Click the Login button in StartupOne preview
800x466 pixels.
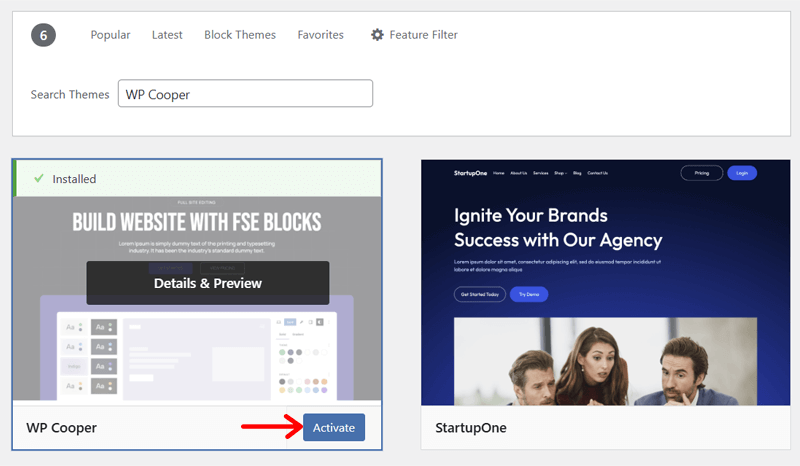pyautogui.click(x=741, y=173)
